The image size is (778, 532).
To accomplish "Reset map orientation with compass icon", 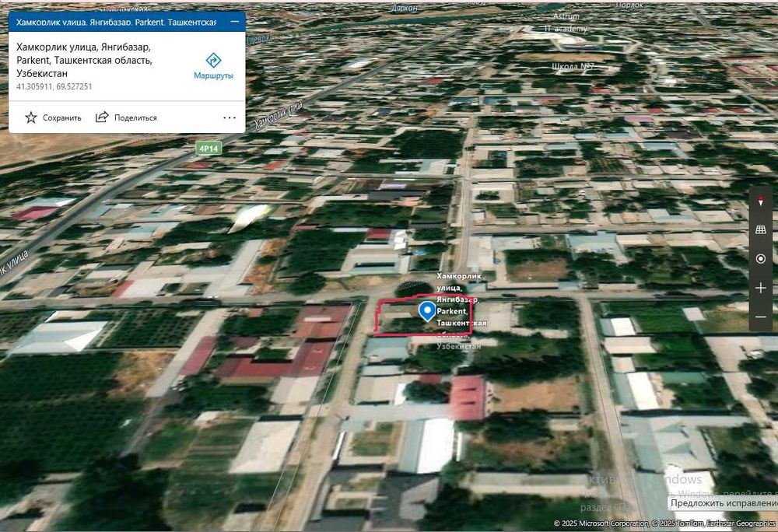I will point(761,201).
